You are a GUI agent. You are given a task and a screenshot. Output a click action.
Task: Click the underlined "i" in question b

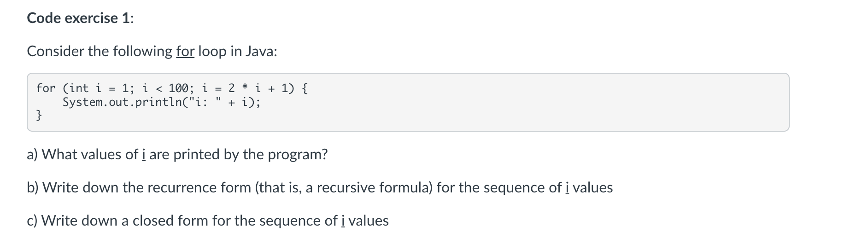(x=567, y=187)
